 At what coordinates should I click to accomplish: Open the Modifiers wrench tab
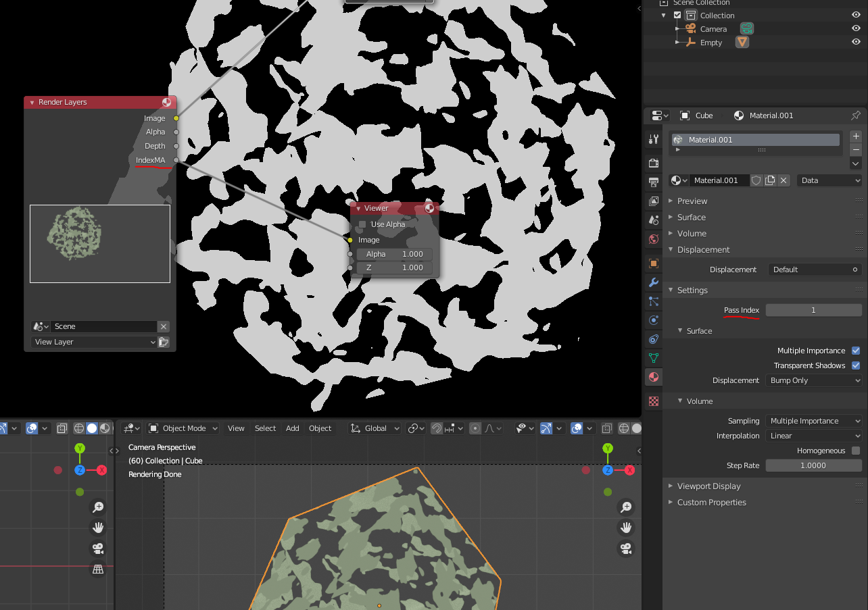click(653, 282)
